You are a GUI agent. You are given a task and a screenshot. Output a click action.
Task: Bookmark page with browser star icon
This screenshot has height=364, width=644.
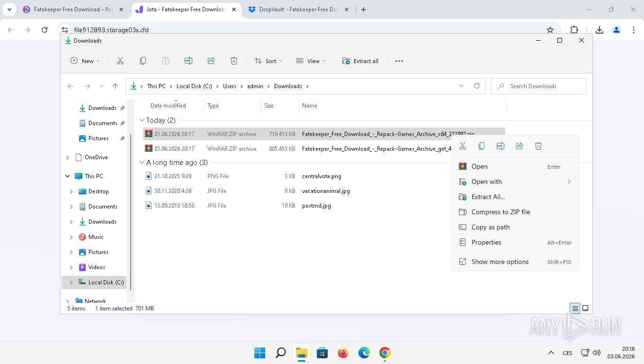pos(550,30)
